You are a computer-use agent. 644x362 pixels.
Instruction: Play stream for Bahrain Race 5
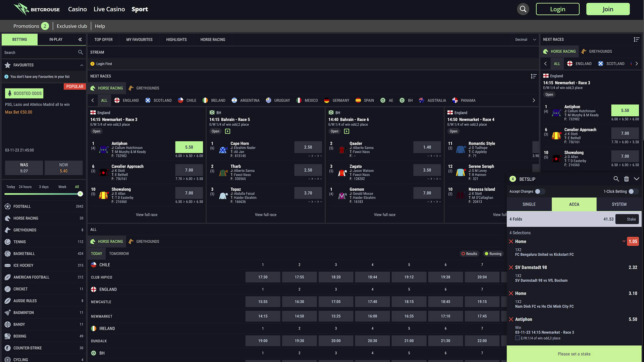[x=227, y=131]
